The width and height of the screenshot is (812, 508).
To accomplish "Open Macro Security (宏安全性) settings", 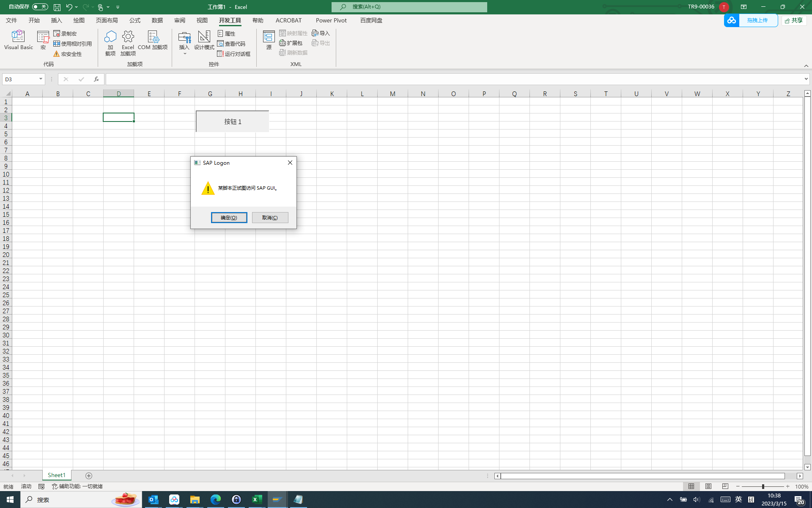I will tap(68, 54).
